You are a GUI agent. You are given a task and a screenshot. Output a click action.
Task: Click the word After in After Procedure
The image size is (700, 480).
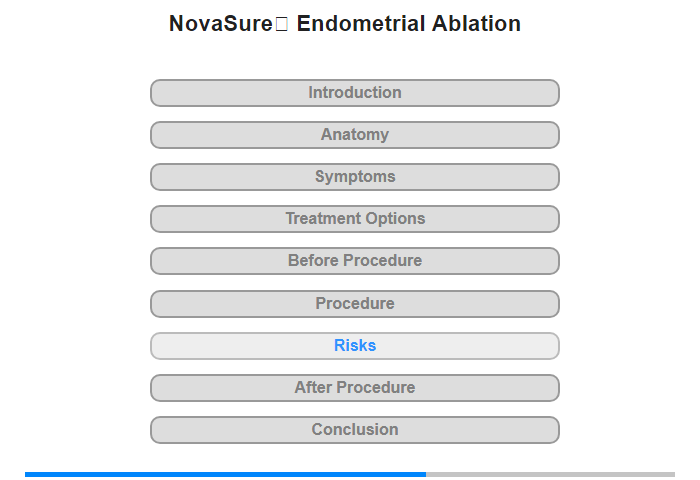pos(313,388)
